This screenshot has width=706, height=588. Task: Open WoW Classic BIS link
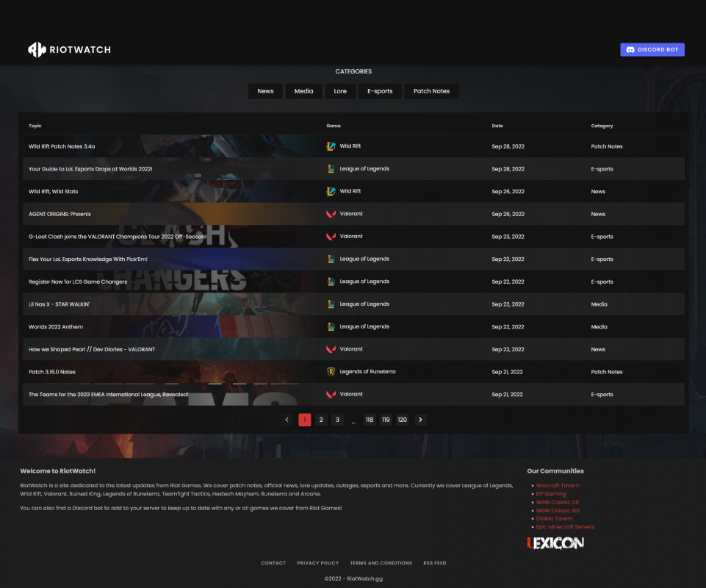(558, 511)
